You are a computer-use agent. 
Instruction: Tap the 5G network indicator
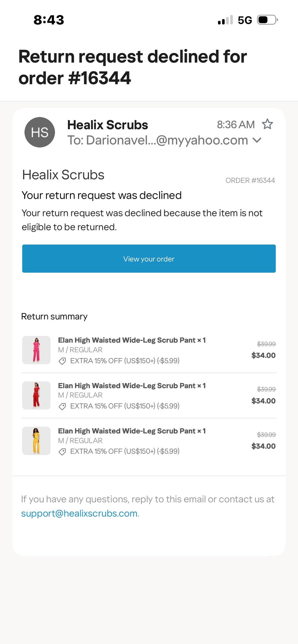pyautogui.click(x=245, y=20)
